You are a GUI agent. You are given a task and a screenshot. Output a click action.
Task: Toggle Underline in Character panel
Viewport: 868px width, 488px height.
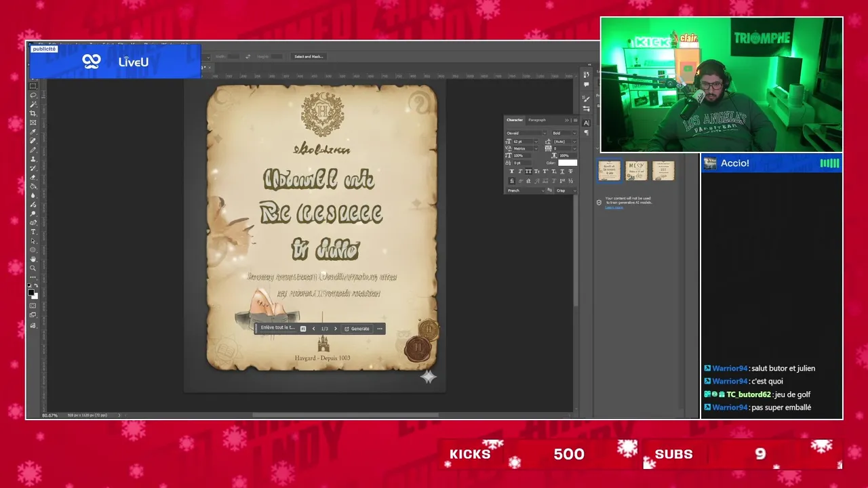562,171
